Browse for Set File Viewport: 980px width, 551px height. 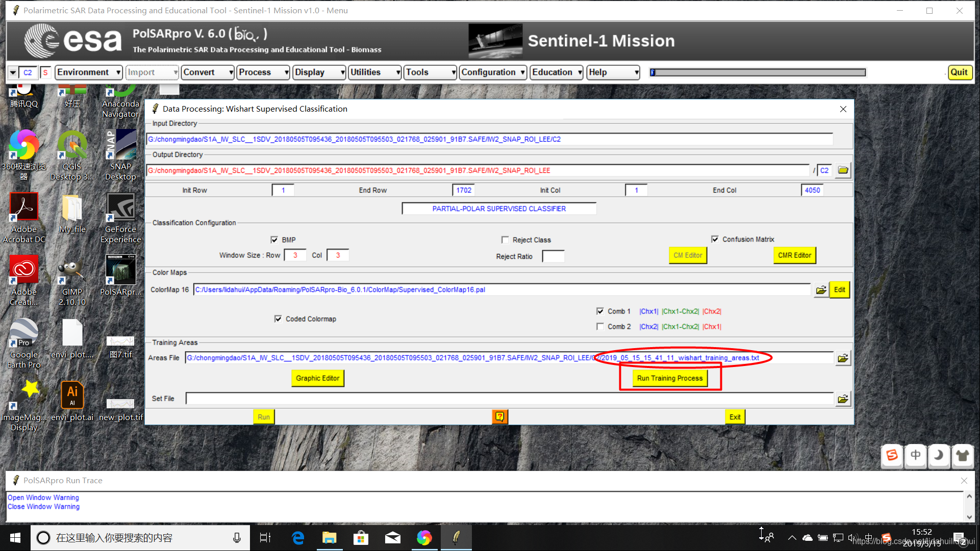843,399
